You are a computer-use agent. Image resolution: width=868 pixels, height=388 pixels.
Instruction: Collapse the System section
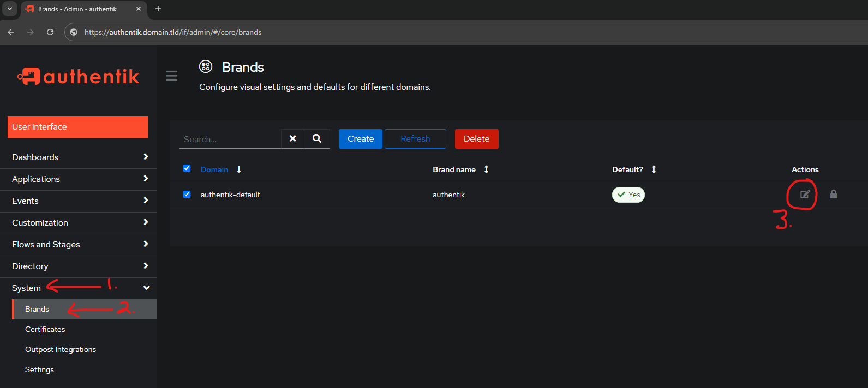coord(79,288)
